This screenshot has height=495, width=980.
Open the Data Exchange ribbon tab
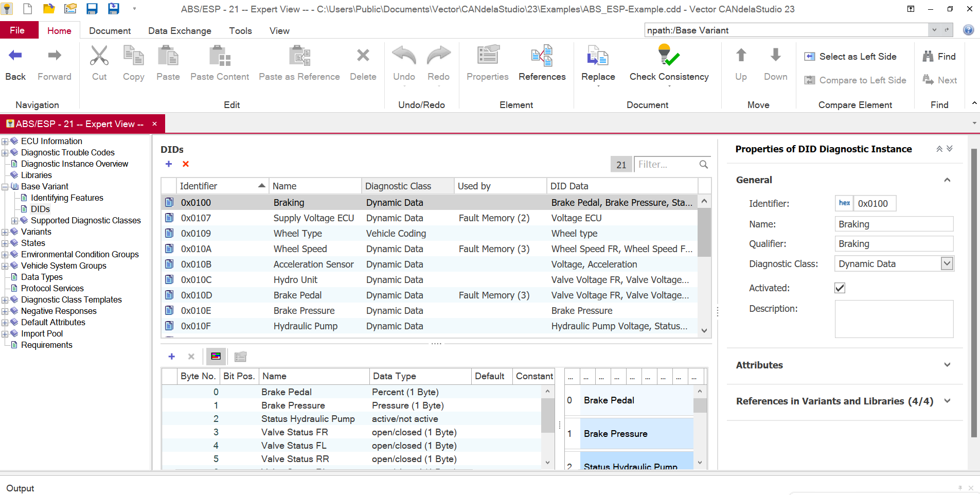180,31
